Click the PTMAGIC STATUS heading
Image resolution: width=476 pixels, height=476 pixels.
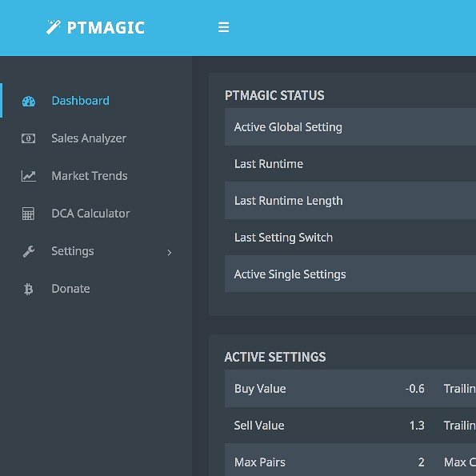(274, 95)
